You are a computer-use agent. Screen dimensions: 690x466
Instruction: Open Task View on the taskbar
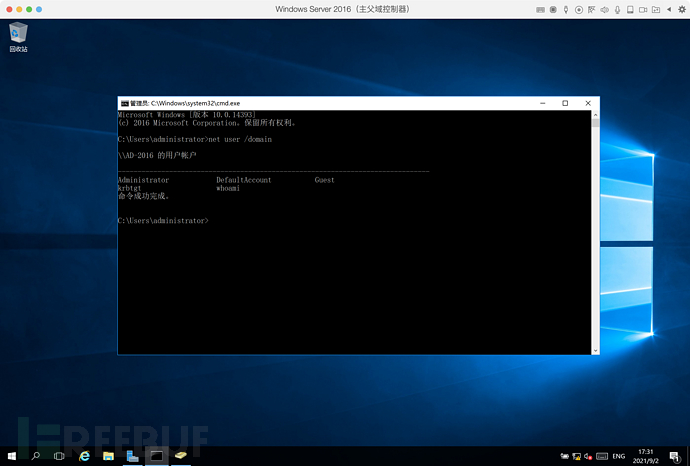(x=59, y=456)
